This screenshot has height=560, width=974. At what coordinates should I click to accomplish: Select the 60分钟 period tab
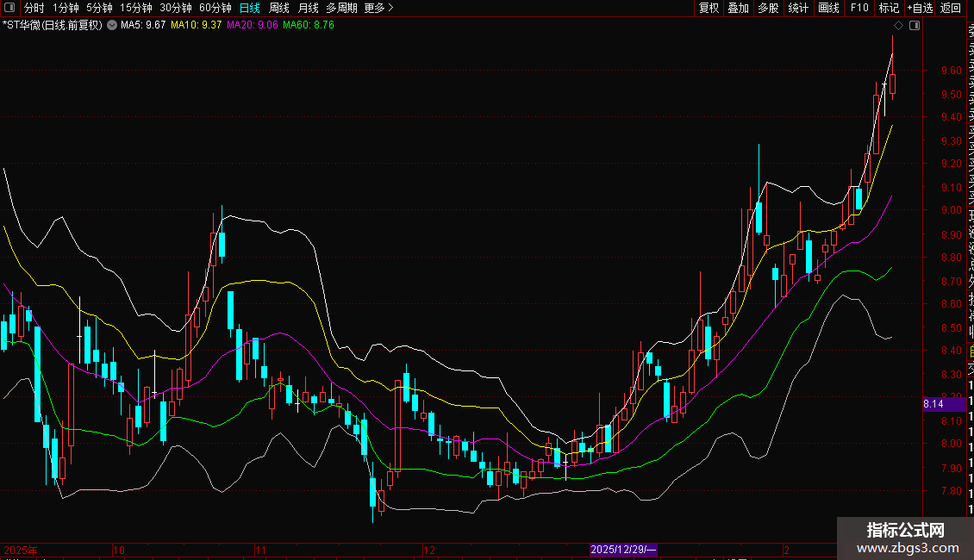coord(215,8)
